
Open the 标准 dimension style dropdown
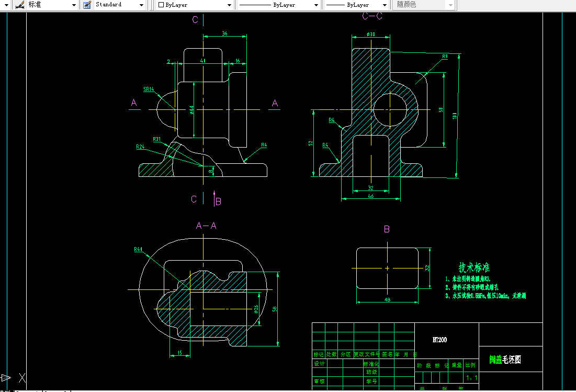pyautogui.click(x=74, y=5)
